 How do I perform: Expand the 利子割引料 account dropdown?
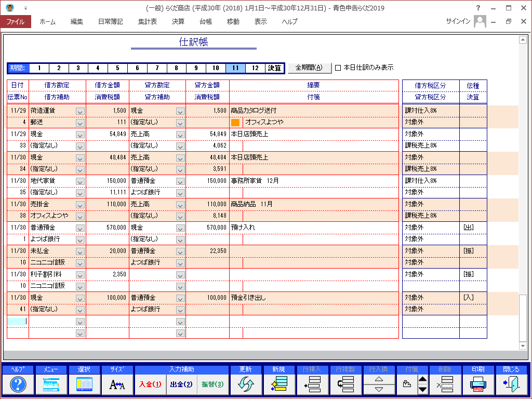pyautogui.click(x=80, y=275)
